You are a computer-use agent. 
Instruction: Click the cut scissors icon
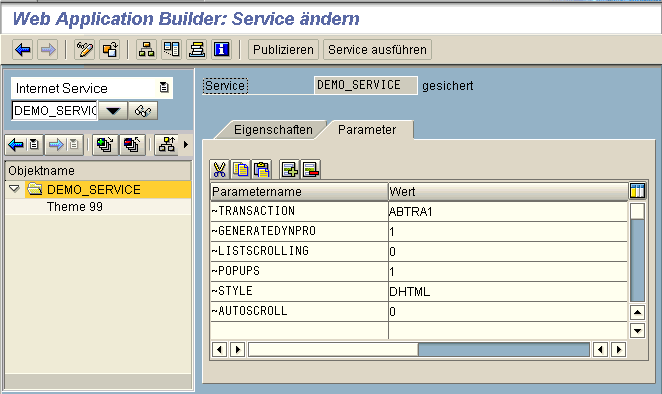click(x=220, y=169)
